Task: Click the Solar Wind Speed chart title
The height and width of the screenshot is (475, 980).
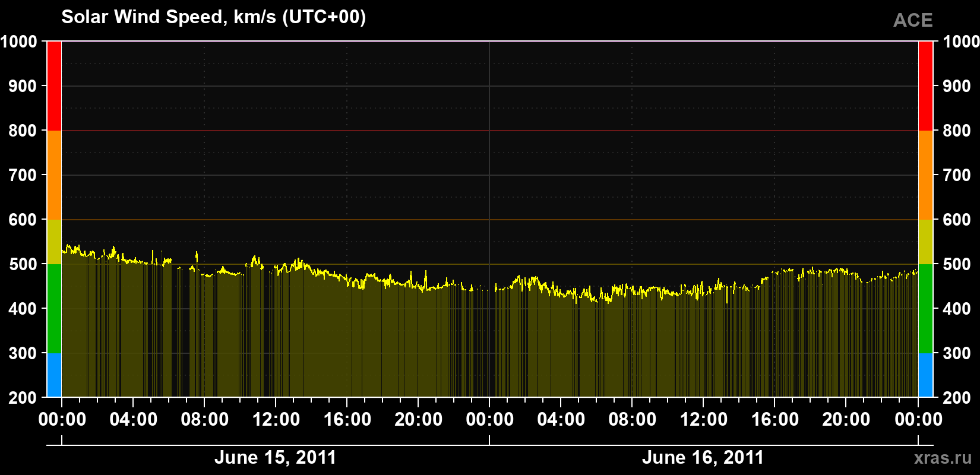Action: [214, 17]
